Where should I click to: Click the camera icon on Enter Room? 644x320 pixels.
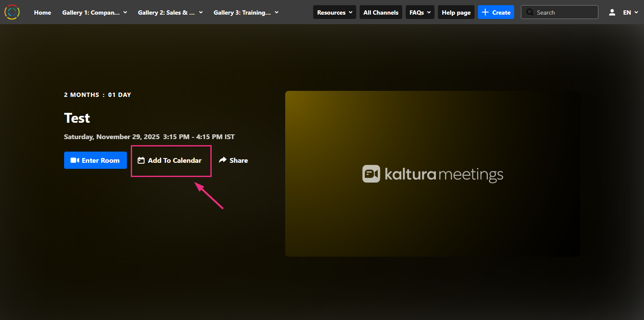[x=75, y=160]
